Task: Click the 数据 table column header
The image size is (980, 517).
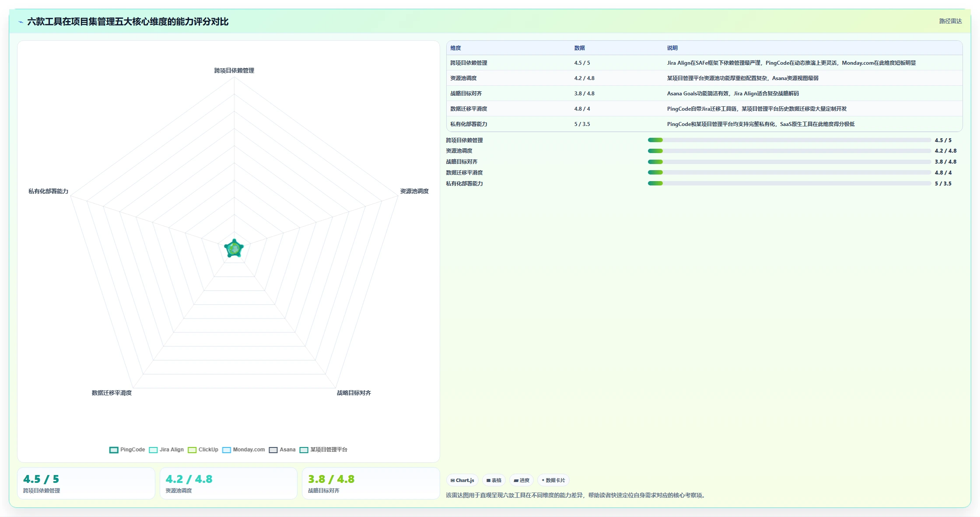Action: click(579, 48)
